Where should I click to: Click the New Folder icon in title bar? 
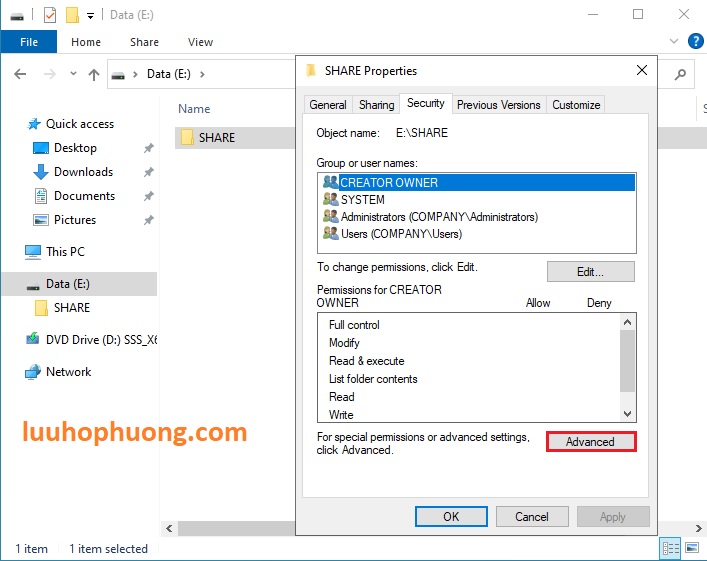pyautogui.click(x=71, y=15)
